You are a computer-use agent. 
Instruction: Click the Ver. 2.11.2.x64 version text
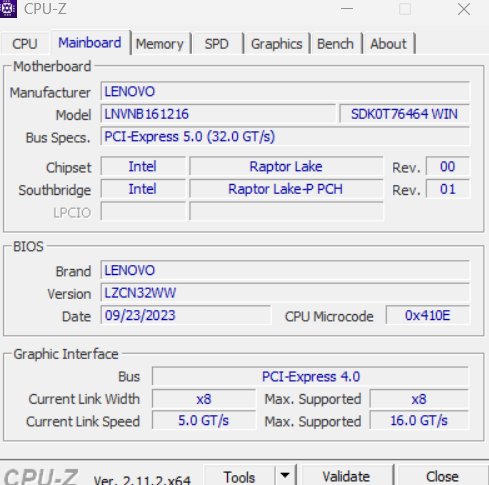(142, 480)
